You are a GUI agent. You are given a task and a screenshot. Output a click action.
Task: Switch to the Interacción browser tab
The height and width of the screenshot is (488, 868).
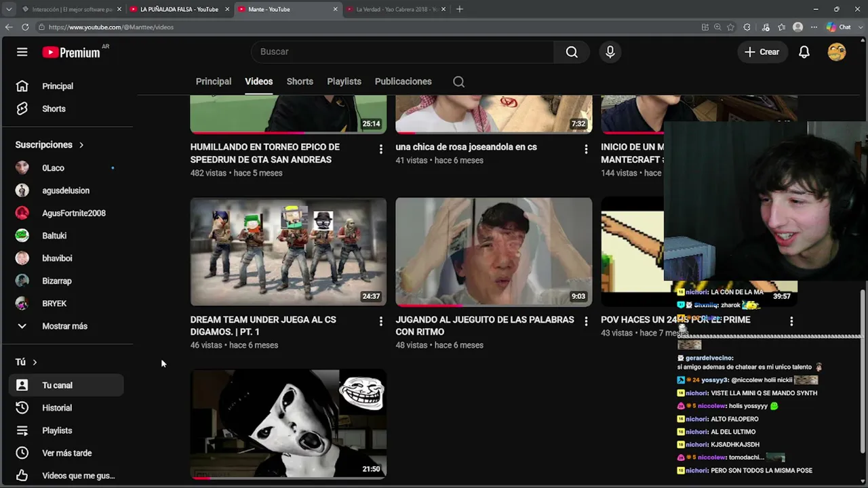(x=71, y=9)
